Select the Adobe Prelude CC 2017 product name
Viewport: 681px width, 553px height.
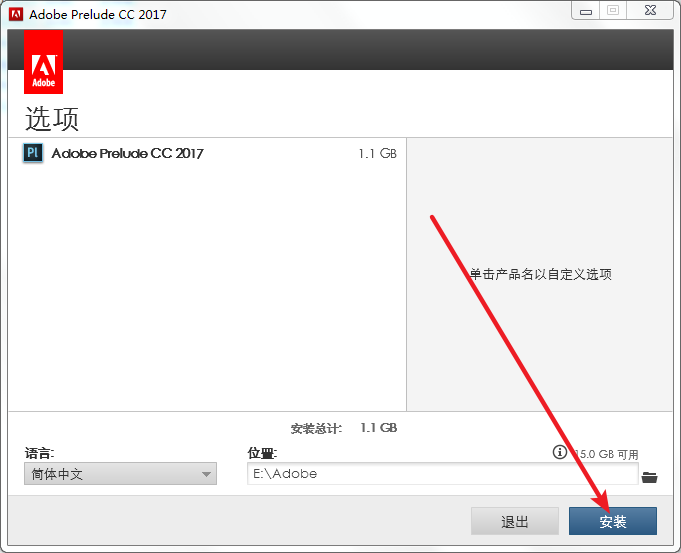(127, 153)
